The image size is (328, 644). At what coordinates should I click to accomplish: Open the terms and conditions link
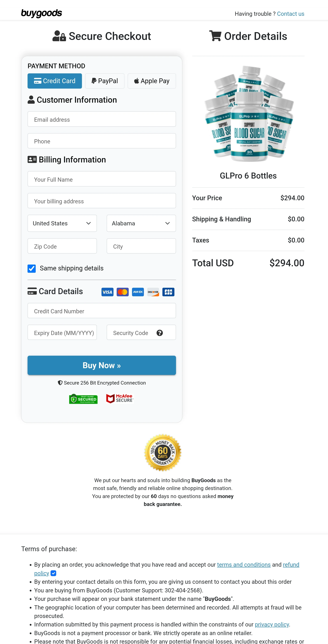point(244,565)
